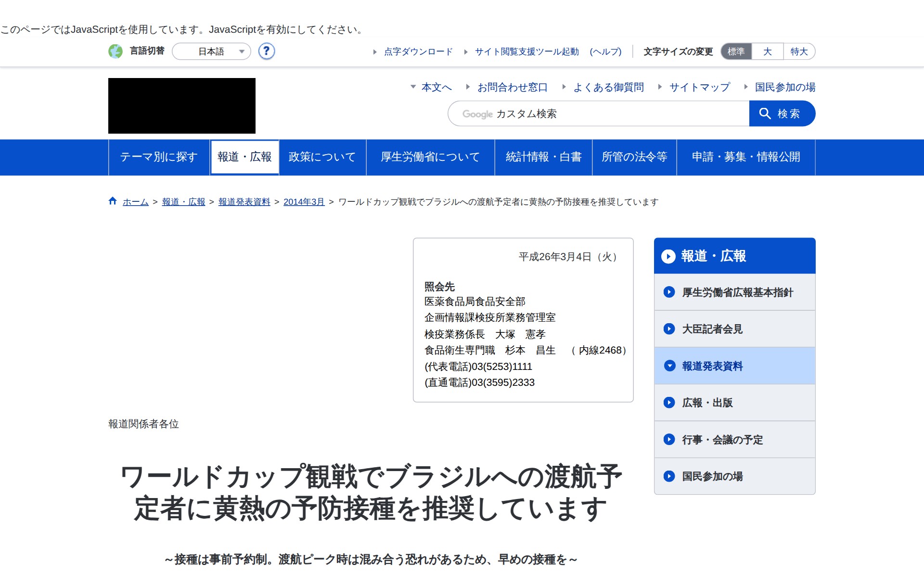Click arrow icon beside 広報・出版
The image size is (924, 578).
click(x=669, y=403)
